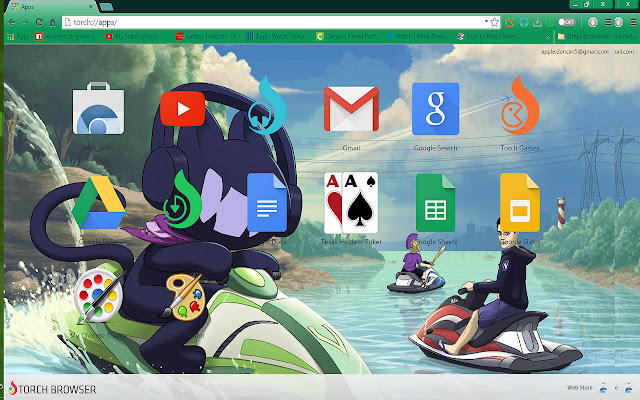Open the Other bookmarks folder
The height and width of the screenshot is (400, 640).
(x=584, y=36)
